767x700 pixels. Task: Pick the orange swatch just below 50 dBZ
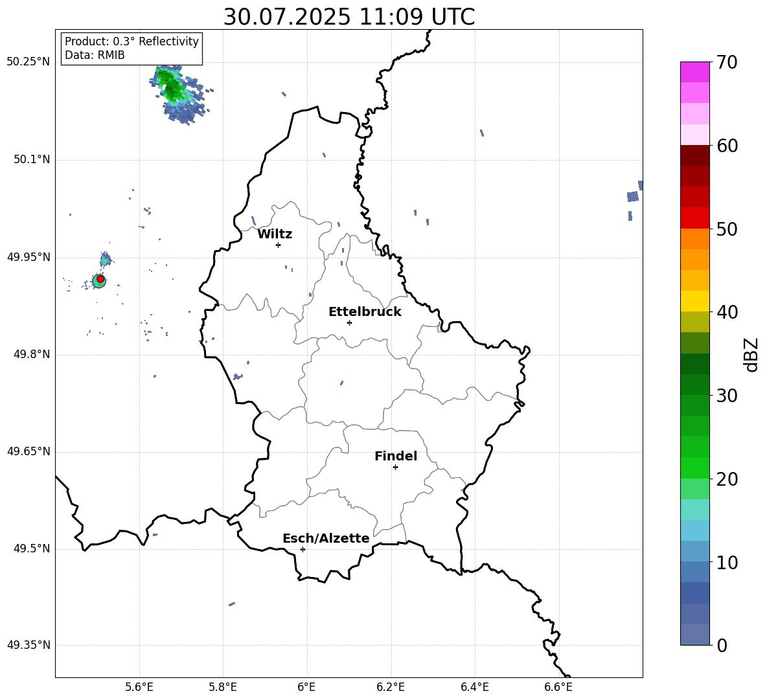pyautogui.click(x=694, y=238)
